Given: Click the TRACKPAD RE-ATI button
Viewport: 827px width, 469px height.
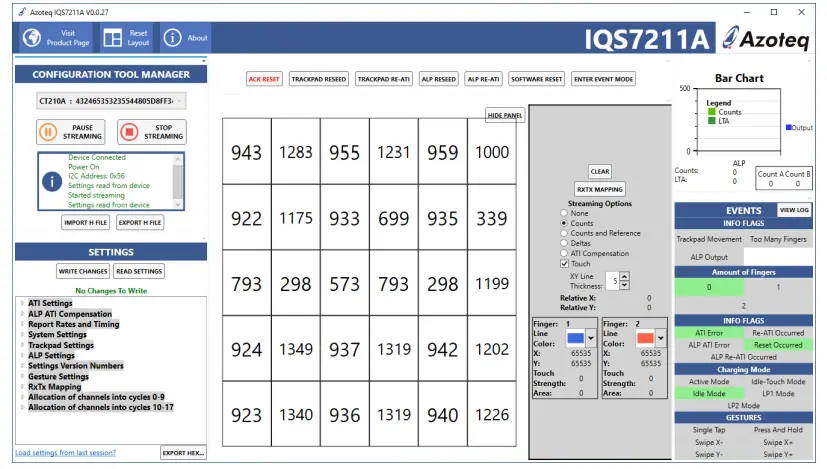Looking at the screenshot, I should 383,79.
